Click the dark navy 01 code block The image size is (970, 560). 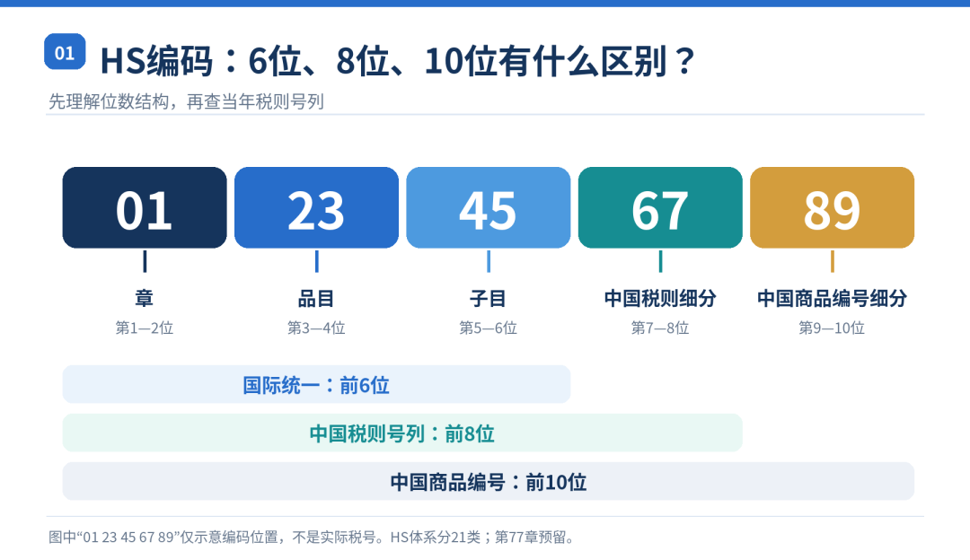pyautogui.click(x=145, y=207)
